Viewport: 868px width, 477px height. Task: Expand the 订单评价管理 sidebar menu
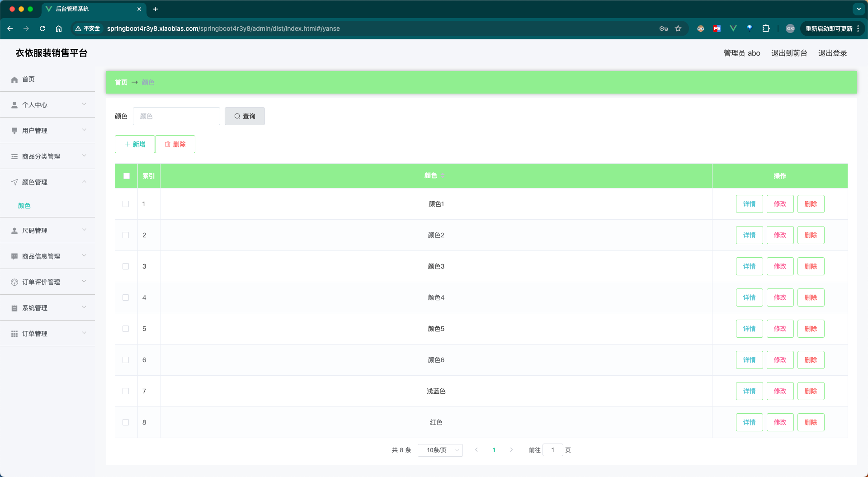47,282
